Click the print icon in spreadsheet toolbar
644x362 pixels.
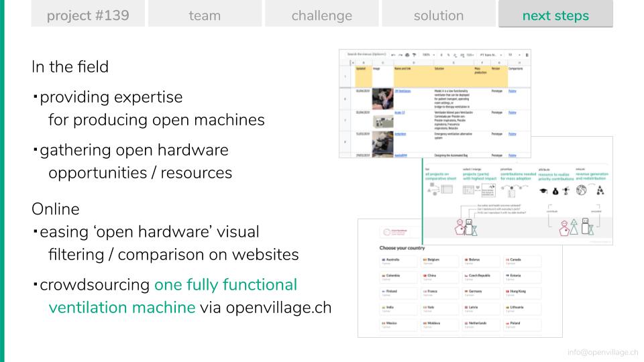click(407, 54)
